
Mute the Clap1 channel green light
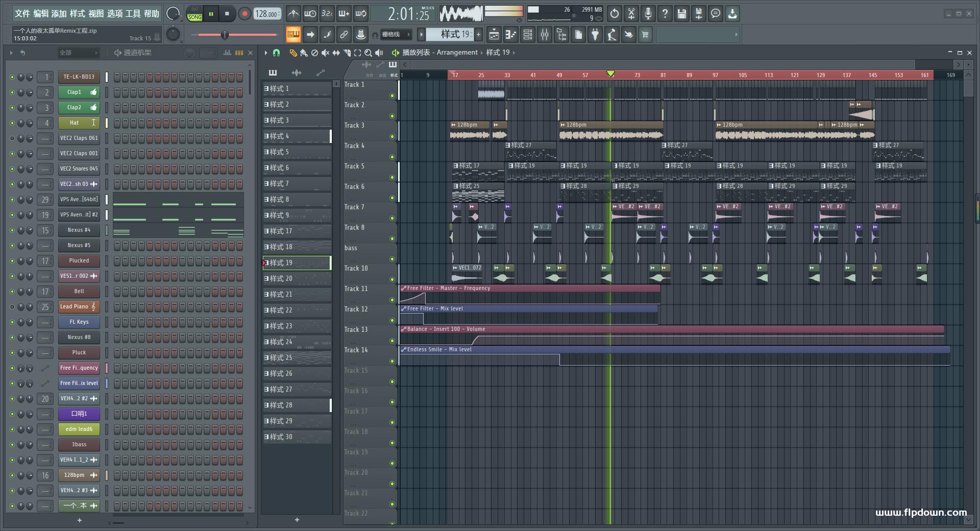coord(12,92)
